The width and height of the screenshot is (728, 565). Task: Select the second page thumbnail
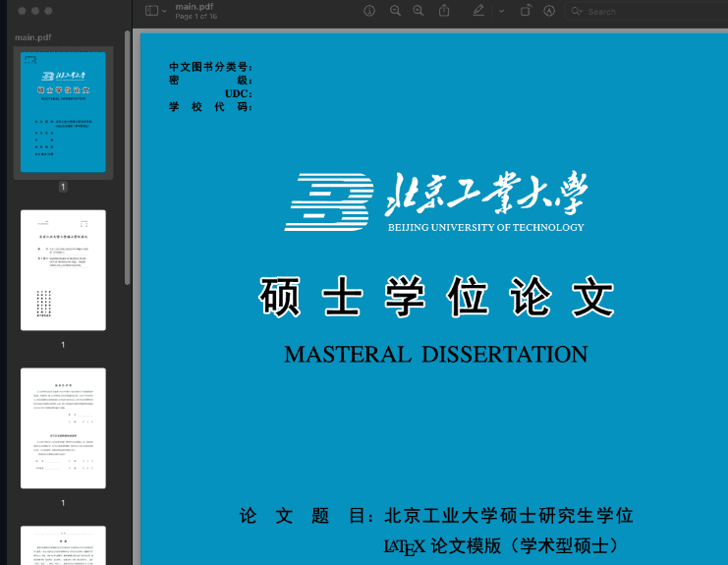click(63, 270)
